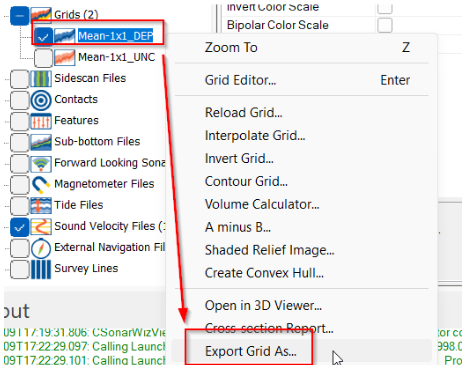Viewport: 465px width, 369px height.
Task: Check the Sub-bottom Files checkbox
Action: pyautogui.click(x=20, y=142)
